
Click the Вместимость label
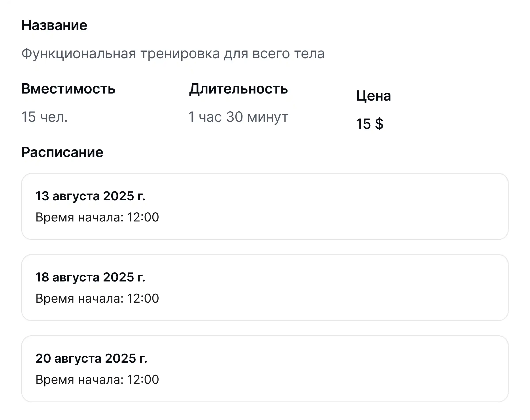coord(68,89)
